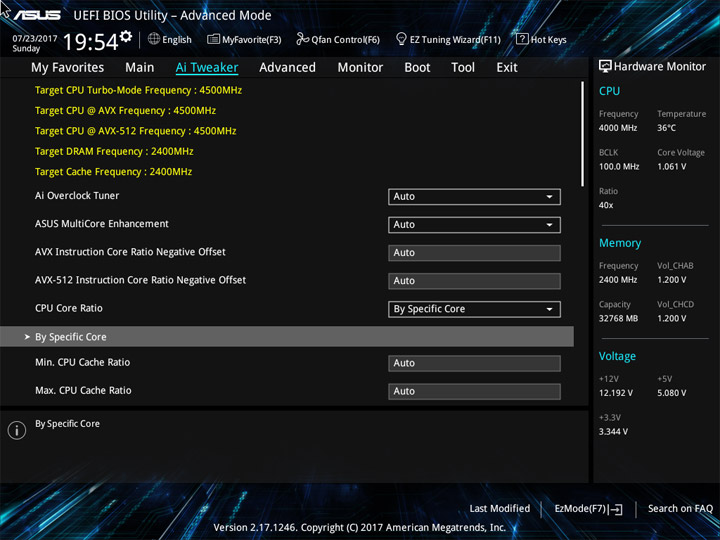Click the CPU Ratio 40x value
Image resolution: width=720 pixels, height=540 pixels.
pyautogui.click(x=606, y=205)
